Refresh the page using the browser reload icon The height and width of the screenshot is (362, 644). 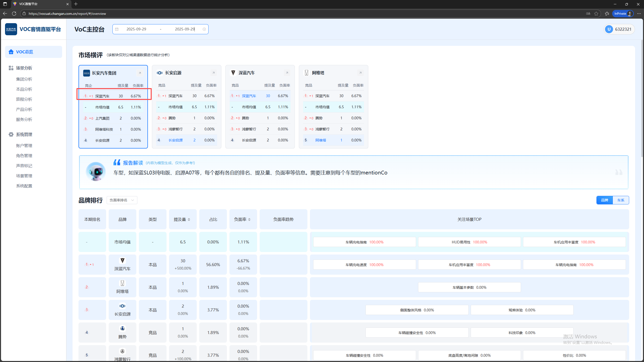coord(14,14)
